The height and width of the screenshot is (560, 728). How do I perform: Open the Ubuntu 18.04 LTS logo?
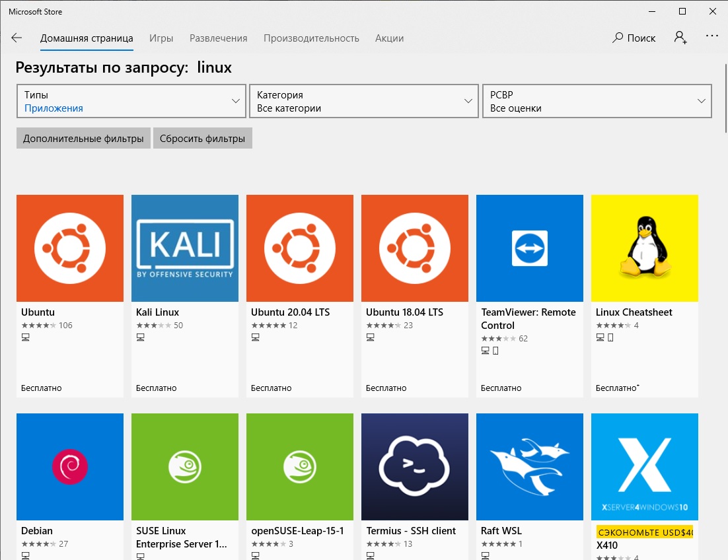(415, 248)
